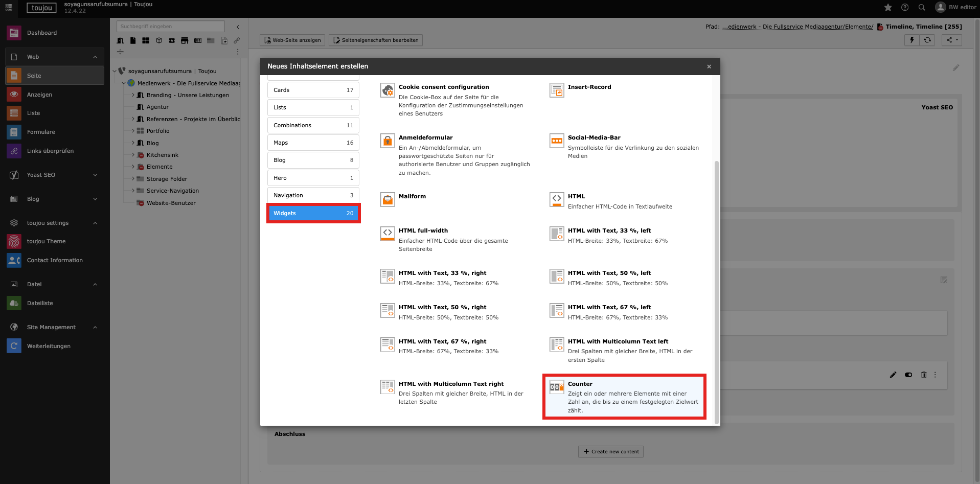Click the clear cache lightning bolt icon
Screen dimensions: 980x484
911,40
